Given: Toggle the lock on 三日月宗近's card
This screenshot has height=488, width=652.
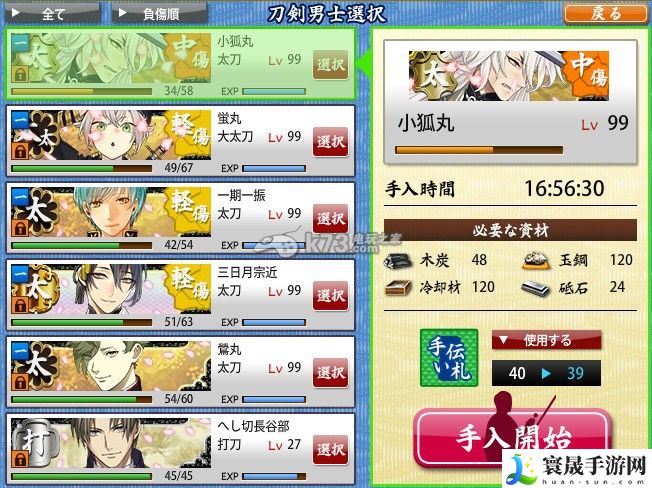Looking at the screenshot, I should [20, 305].
